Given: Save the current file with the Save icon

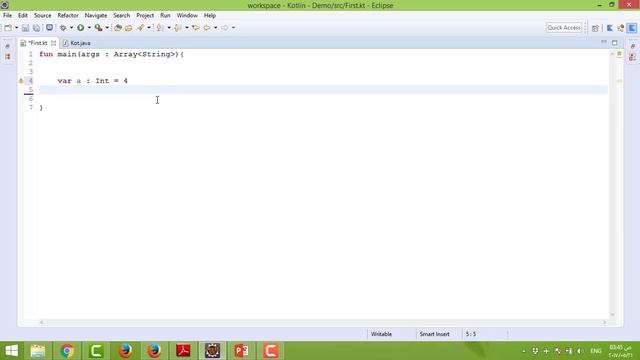Looking at the screenshot, I should pyautogui.click(x=25, y=28).
